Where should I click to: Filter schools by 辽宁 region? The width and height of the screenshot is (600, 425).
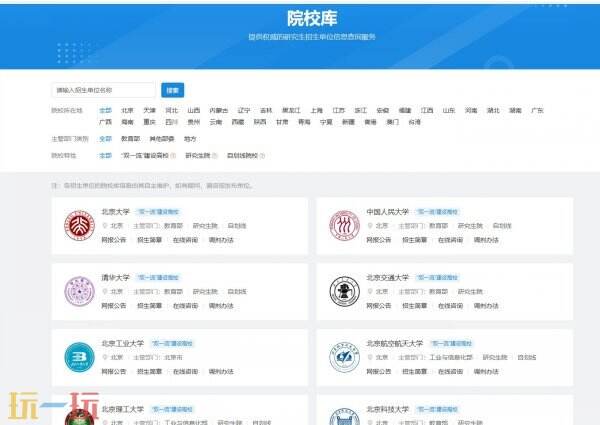point(244,111)
